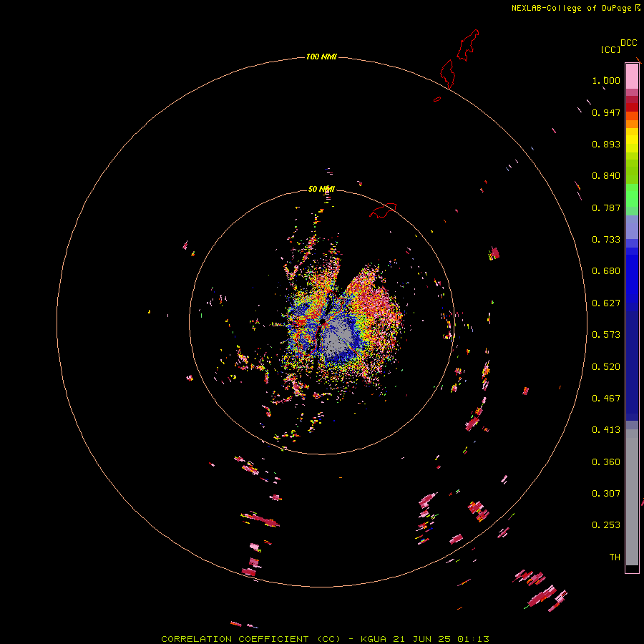Pick the red swatch just above 0.947

tap(632, 107)
